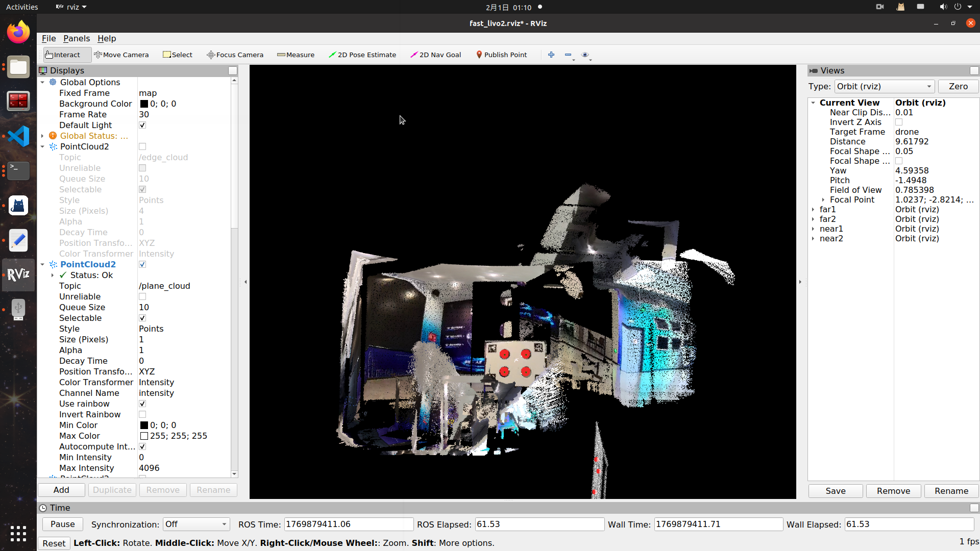Enable the Invert Rainbow checkbox

coord(142,414)
